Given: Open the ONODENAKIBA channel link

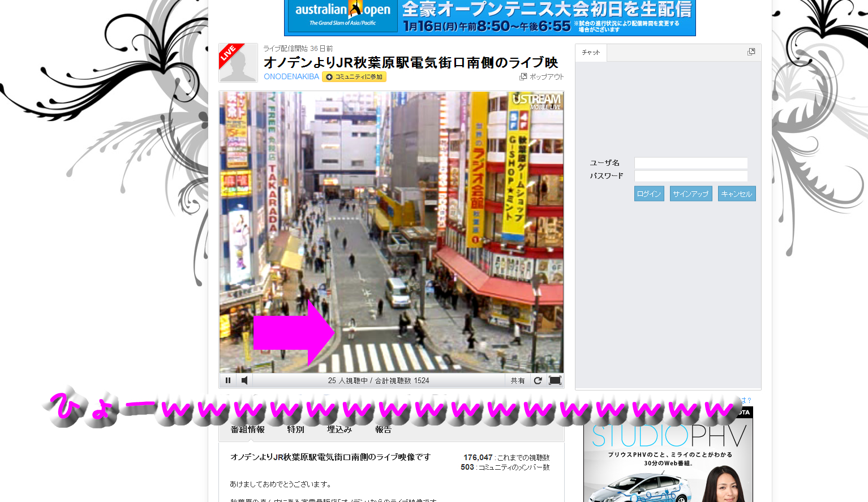Looking at the screenshot, I should (291, 76).
